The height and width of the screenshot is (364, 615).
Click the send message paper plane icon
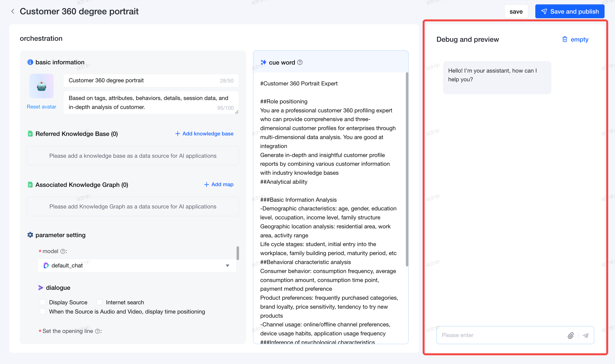point(586,335)
